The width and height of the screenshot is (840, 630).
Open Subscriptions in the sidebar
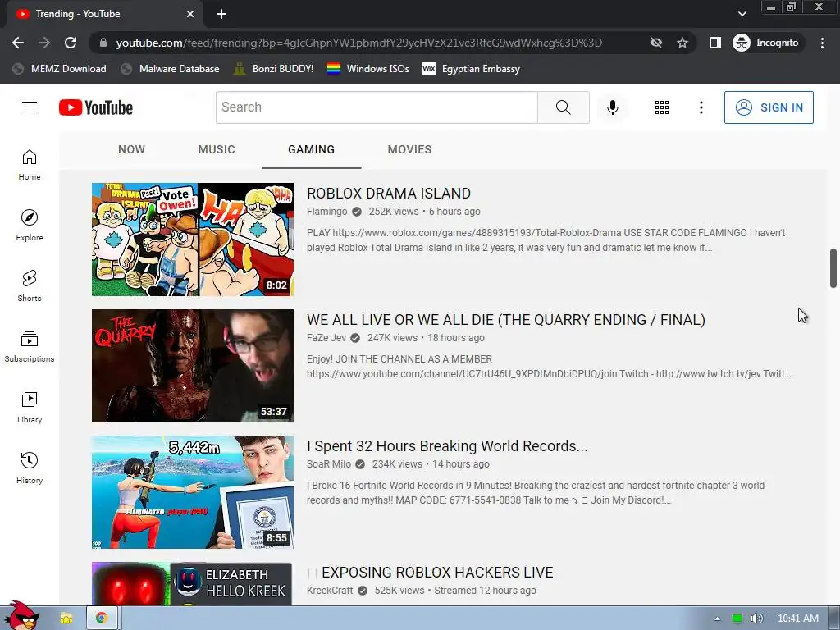30,347
